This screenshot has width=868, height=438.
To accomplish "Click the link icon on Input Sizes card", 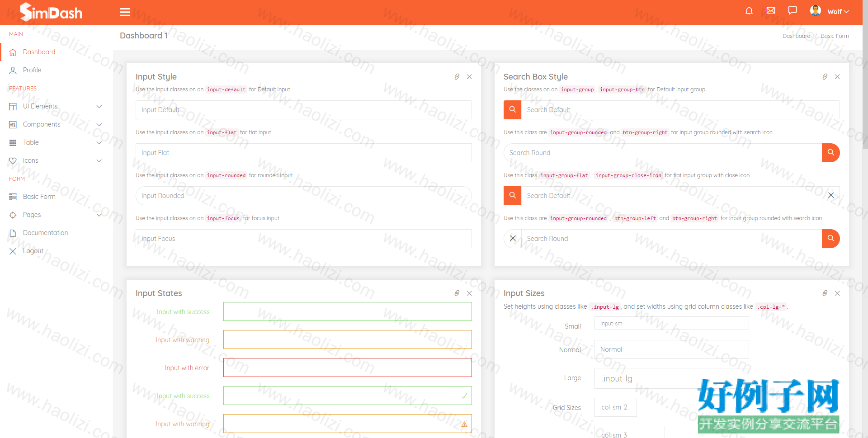I will coord(825,293).
